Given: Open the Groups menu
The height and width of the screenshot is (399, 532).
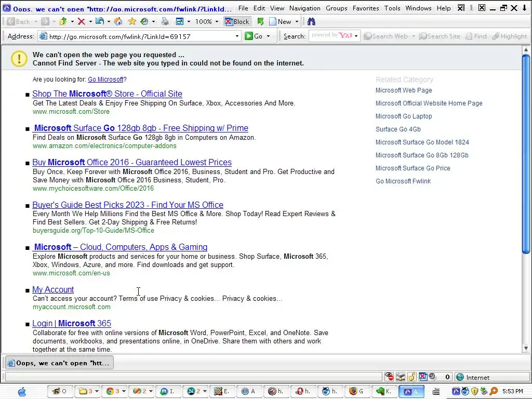Looking at the screenshot, I should (x=336, y=8).
